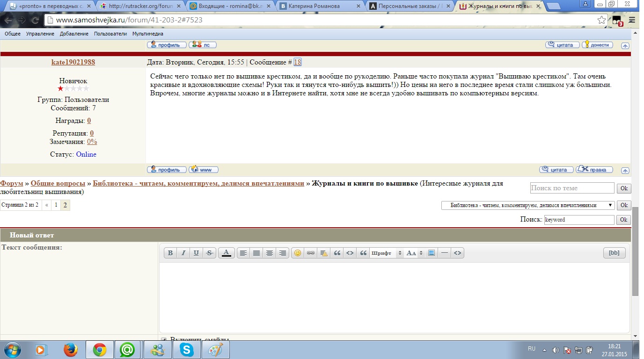The width and height of the screenshot is (644, 359).
Task: Click the Поиск по теме search field
Action: click(x=572, y=188)
